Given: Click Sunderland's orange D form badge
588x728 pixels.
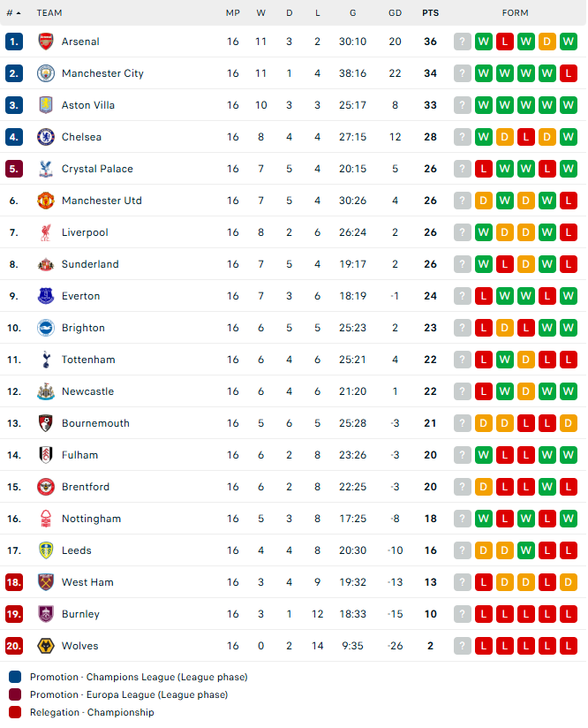Looking at the screenshot, I should [526, 264].
